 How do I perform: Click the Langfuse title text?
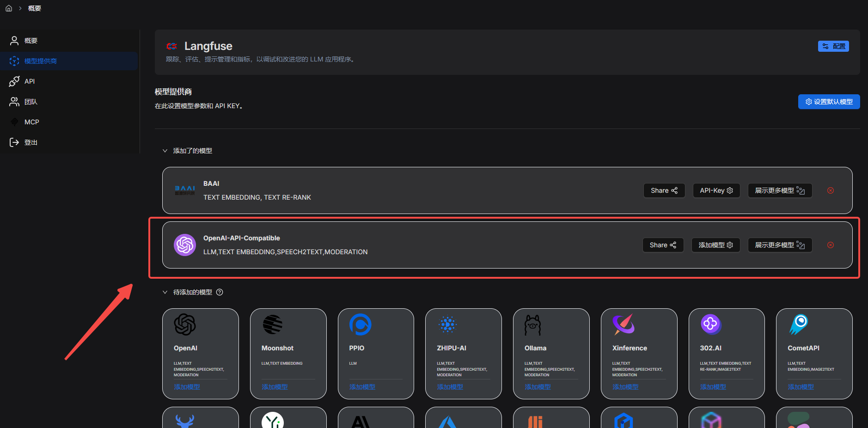point(208,46)
